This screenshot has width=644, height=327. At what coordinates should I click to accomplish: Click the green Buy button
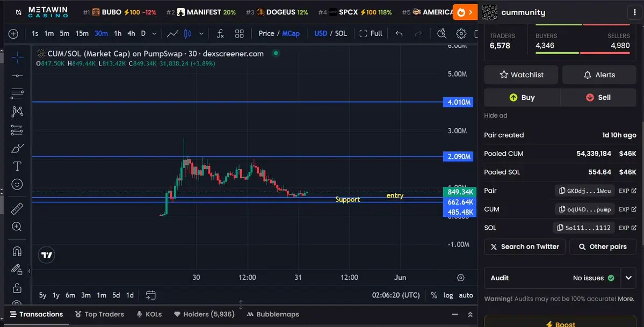tap(522, 97)
